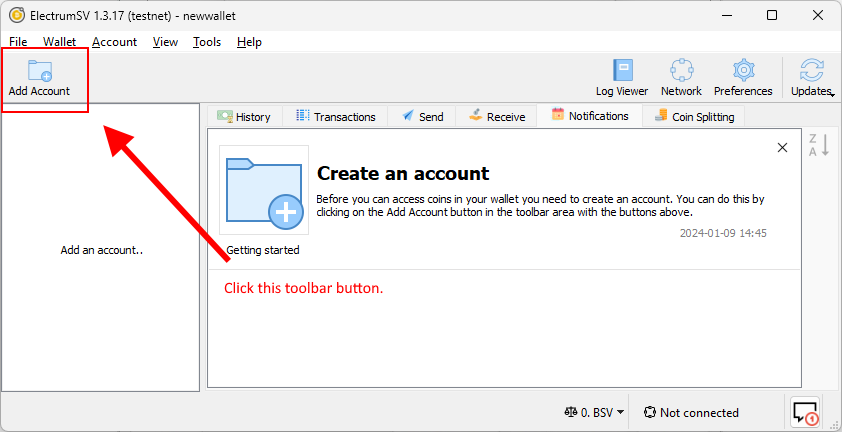Switch to the Receive tab
This screenshot has height=432, width=842.
pyautogui.click(x=497, y=117)
